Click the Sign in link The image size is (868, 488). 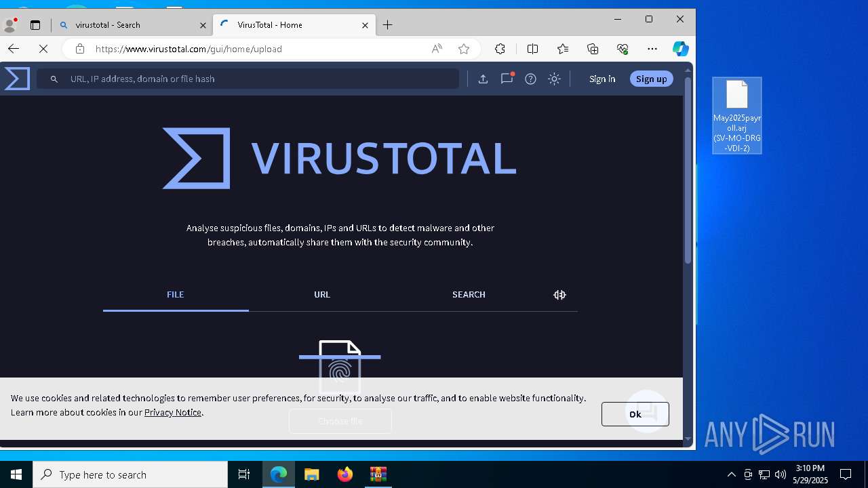602,79
